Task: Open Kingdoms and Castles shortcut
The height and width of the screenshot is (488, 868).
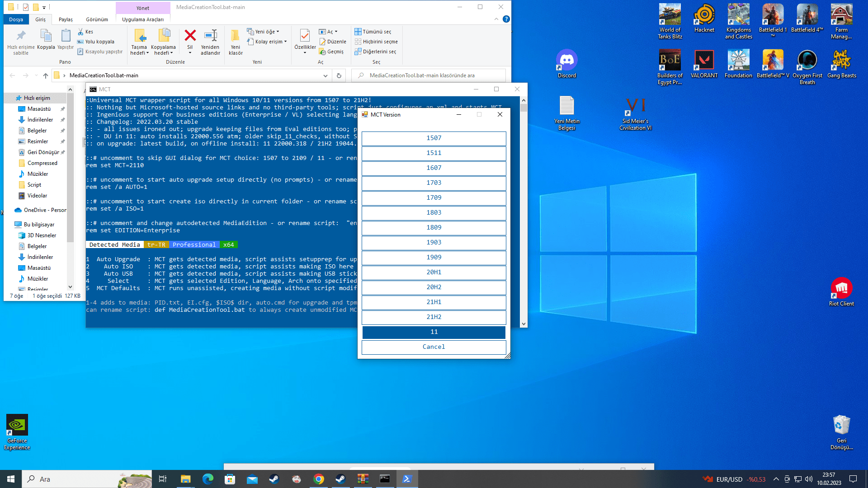Action: pyautogui.click(x=739, y=21)
